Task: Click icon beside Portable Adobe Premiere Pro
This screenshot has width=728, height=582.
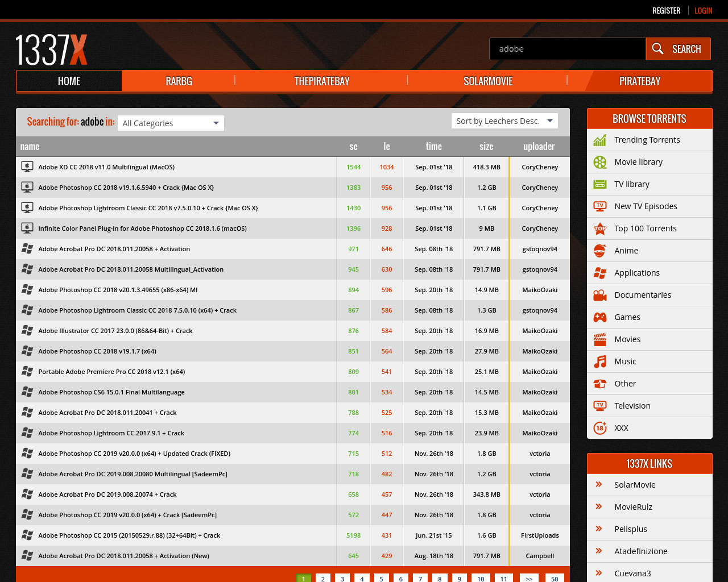Action: [27, 371]
